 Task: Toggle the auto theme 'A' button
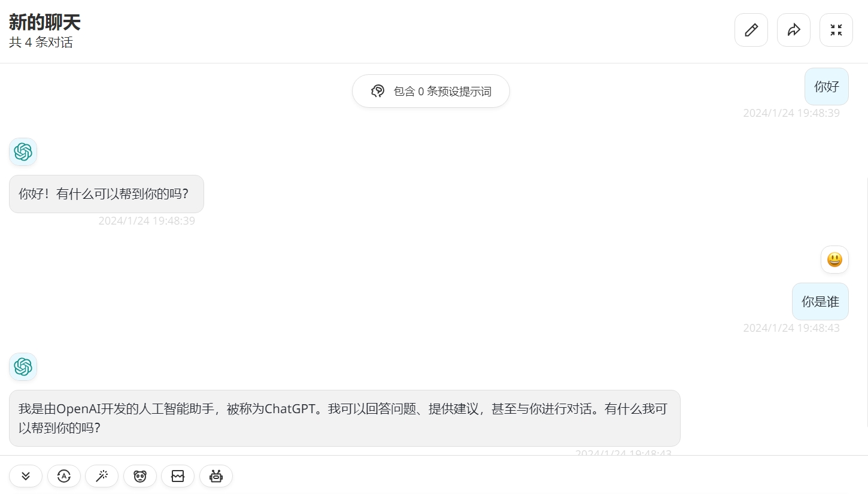click(x=64, y=476)
